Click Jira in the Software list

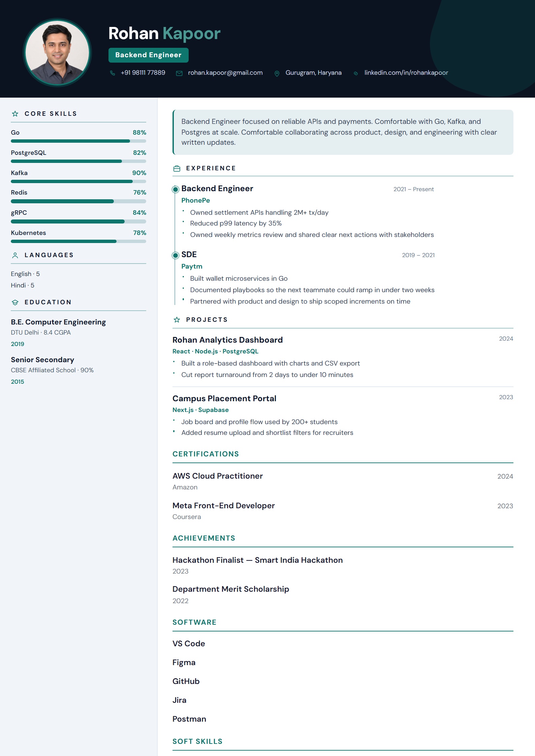180,700
